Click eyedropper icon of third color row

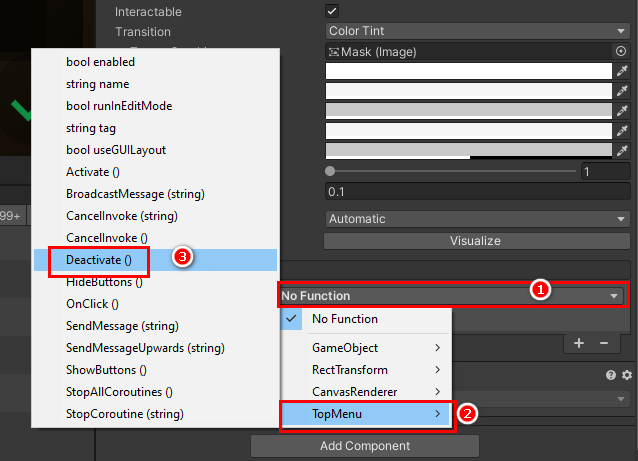pyautogui.click(x=622, y=111)
